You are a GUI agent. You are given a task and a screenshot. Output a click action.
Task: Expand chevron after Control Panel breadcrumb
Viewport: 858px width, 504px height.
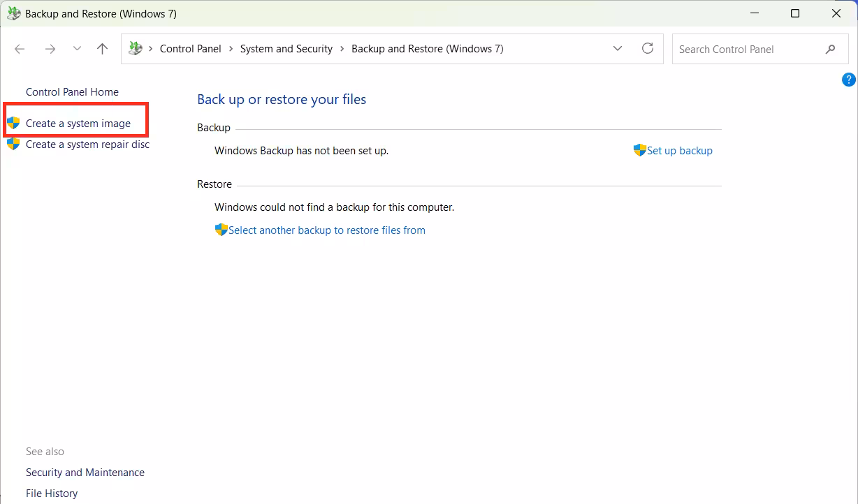(x=231, y=49)
